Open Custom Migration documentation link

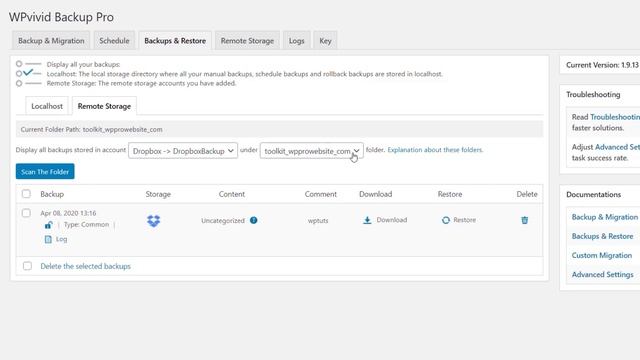pyautogui.click(x=602, y=256)
